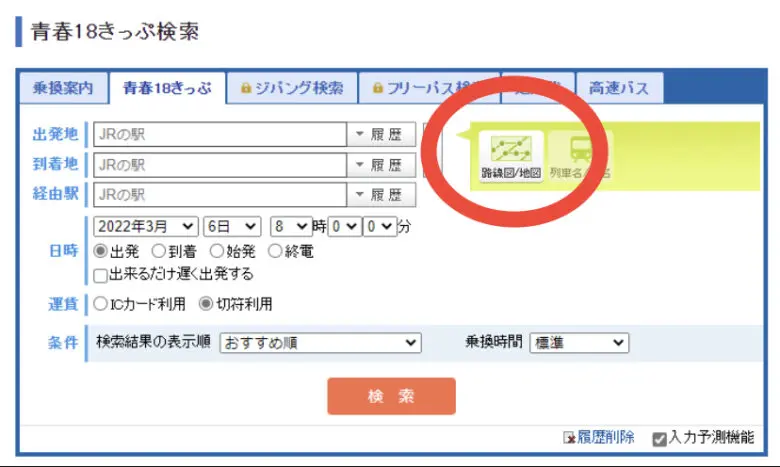Open the 路線図/地図 route map icon
780x467 pixels.
511,156
